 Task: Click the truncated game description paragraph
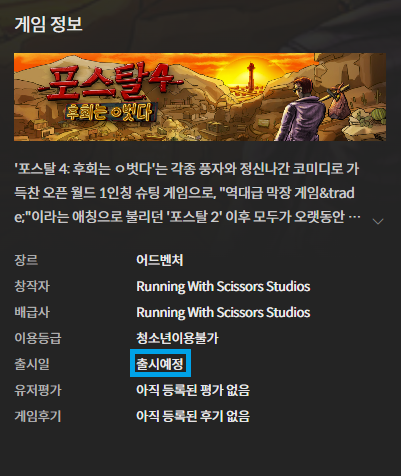pos(187,193)
